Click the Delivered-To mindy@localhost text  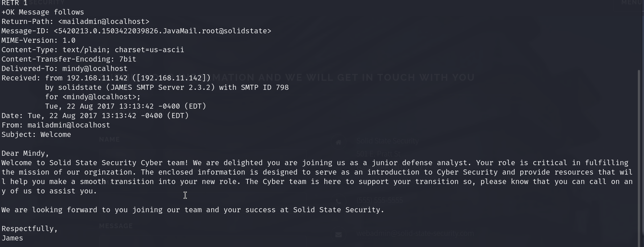[x=95, y=69]
